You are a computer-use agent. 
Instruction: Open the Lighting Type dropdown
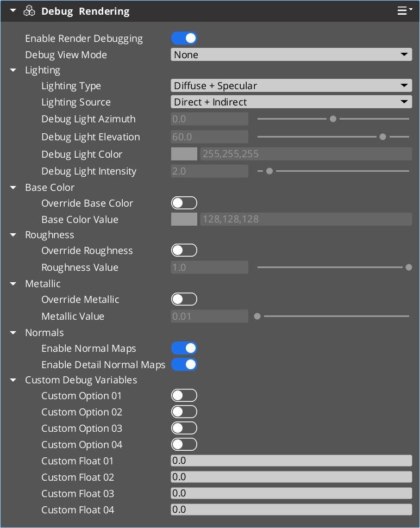pyautogui.click(x=291, y=86)
